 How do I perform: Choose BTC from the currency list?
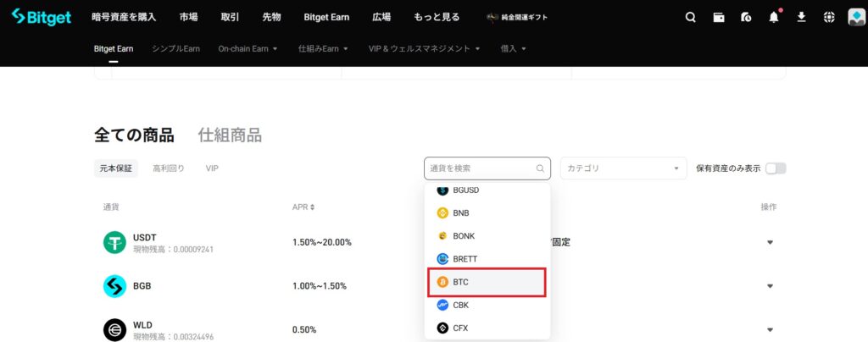(x=487, y=282)
